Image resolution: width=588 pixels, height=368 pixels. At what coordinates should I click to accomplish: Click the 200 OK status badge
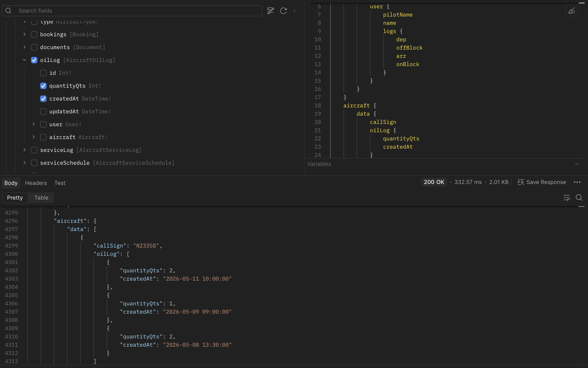pos(434,182)
